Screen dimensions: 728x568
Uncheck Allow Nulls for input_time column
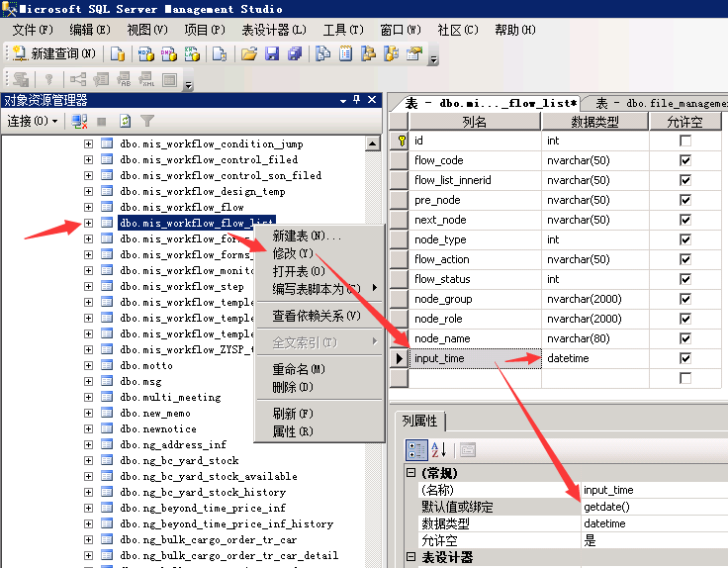pyautogui.click(x=685, y=358)
